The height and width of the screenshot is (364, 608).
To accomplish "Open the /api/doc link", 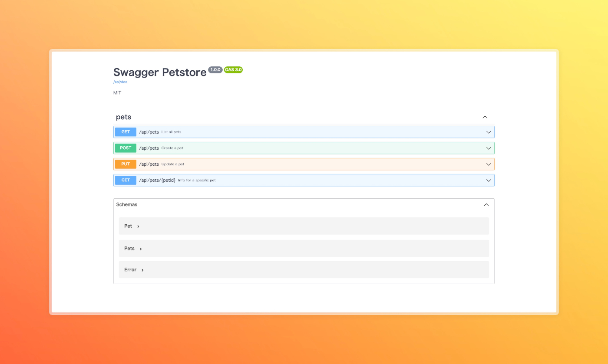I will point(120,82).
